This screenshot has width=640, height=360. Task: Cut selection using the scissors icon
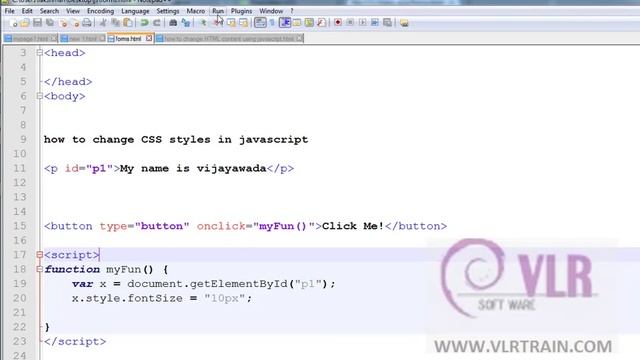pyautogui.click(x=103, y=23)
